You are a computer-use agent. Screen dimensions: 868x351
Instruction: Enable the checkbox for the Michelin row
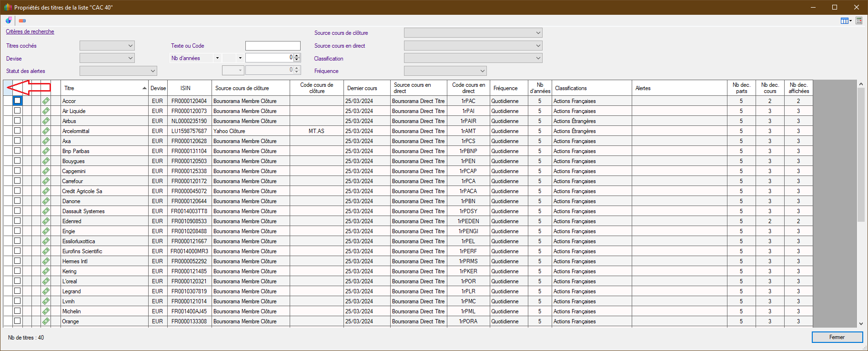tap(18, 311)
